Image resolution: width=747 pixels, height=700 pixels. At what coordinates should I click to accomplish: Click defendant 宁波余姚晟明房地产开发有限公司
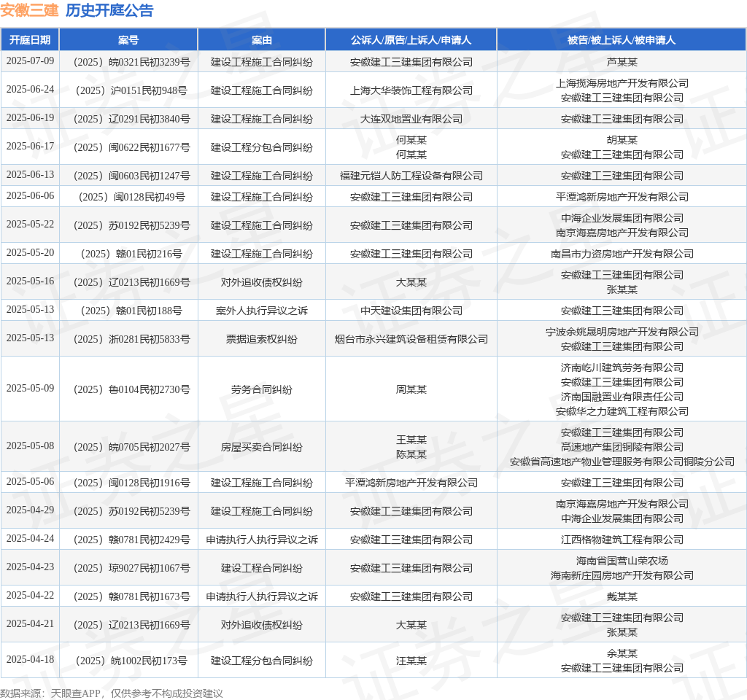click(x=622, y=332)
